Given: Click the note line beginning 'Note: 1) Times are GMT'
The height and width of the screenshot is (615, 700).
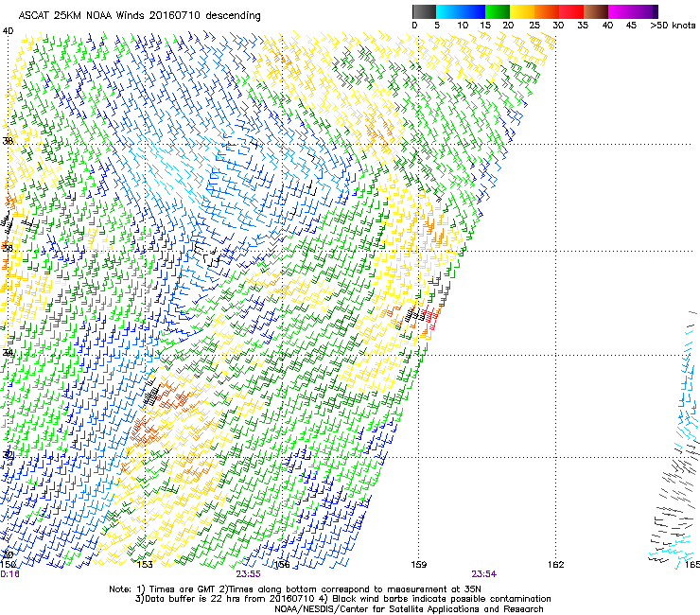Looking at the screenshot, I should pos(295,589).
